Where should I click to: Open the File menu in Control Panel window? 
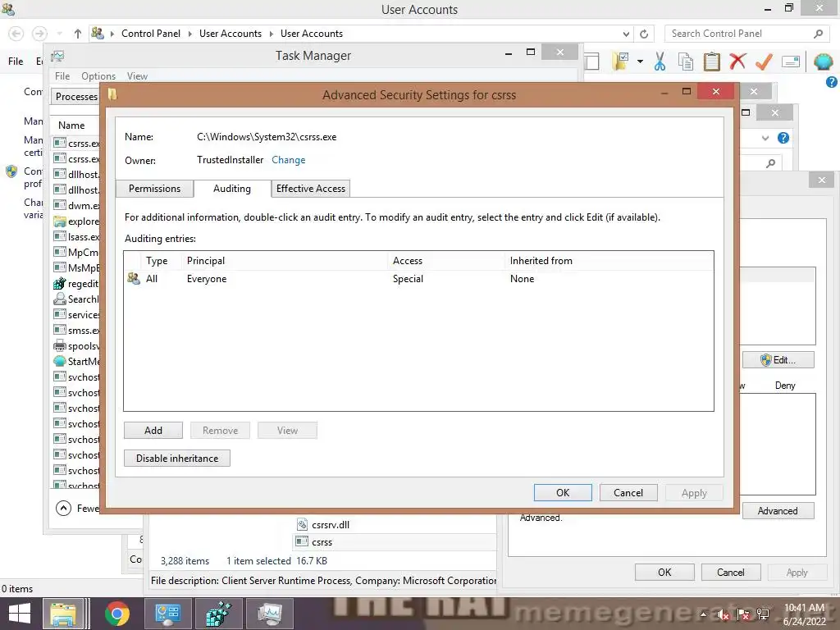16,61
